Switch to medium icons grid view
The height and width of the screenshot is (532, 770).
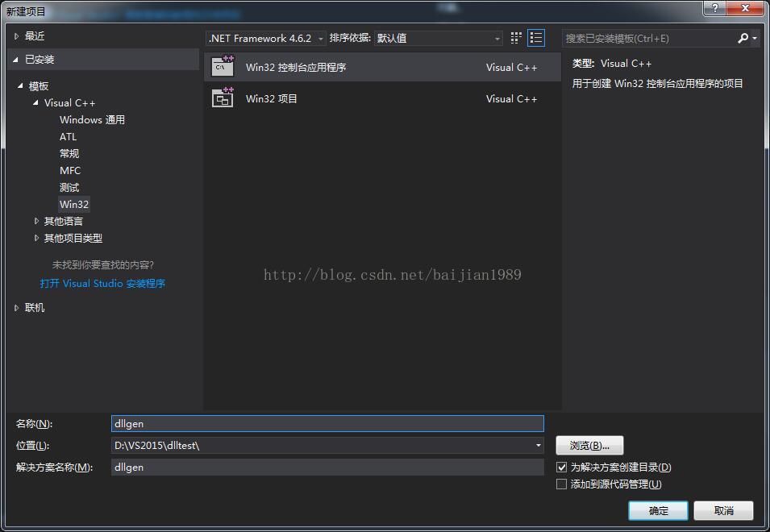click(x=516, y=38)
